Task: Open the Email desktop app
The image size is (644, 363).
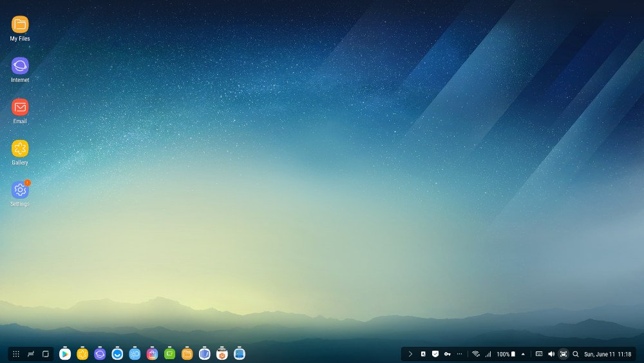Action: point(20,107)
